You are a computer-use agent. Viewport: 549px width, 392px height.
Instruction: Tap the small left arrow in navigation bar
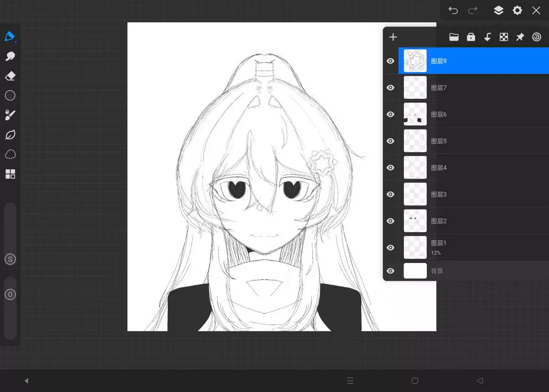[26, 381]
